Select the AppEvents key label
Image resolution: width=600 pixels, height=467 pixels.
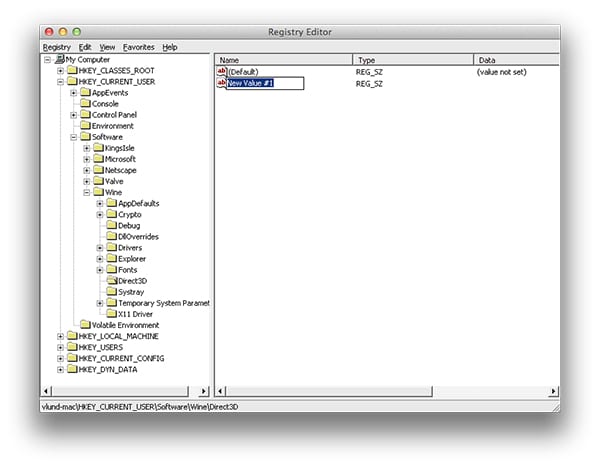(110, 93)
